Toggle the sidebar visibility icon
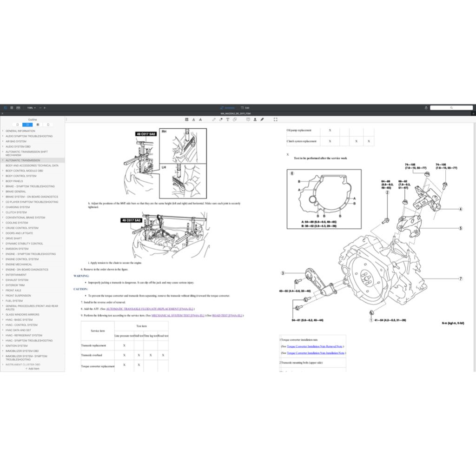 [6, 107]
